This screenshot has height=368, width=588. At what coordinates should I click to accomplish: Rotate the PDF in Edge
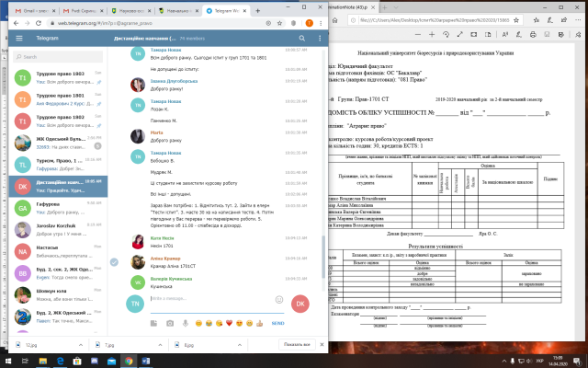446,34
